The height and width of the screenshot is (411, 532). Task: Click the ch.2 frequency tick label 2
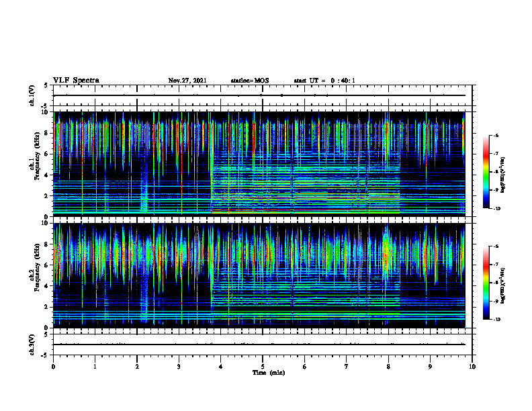[47, 307]
